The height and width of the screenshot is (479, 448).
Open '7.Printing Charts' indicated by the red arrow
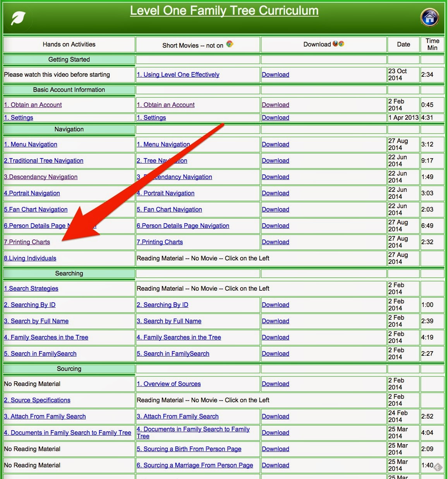click(x=27, y=242)
